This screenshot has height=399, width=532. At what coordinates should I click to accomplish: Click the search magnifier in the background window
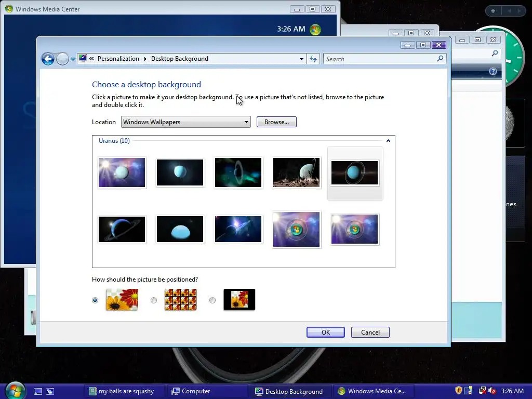[x=495, y=54]
